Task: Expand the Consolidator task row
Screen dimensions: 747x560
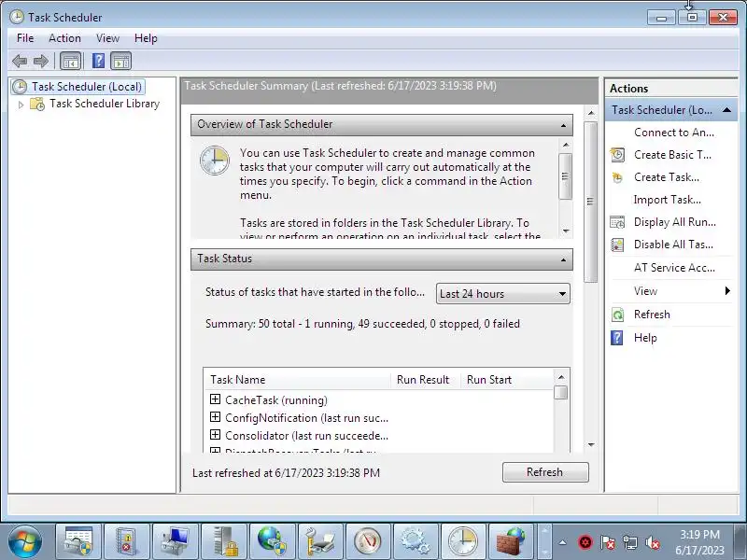Action: tap(215, 435)
